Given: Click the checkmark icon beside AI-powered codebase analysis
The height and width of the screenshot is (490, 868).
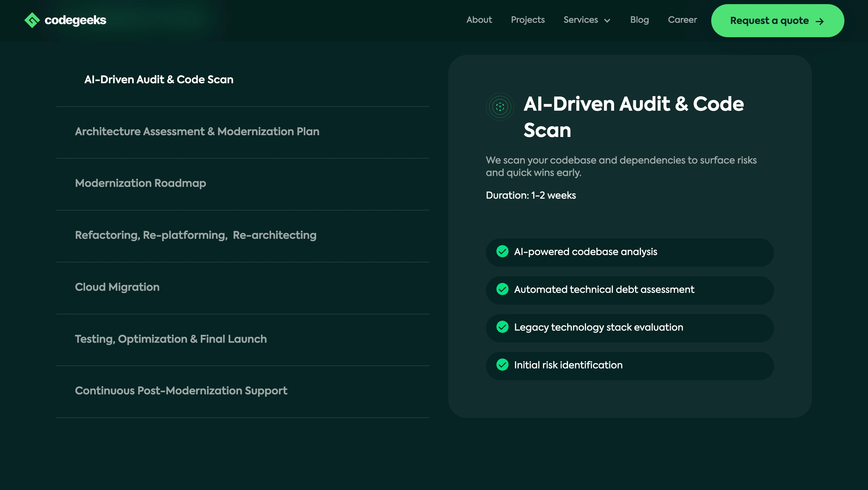Looking at the screenshot, I should tap(502, 251).
